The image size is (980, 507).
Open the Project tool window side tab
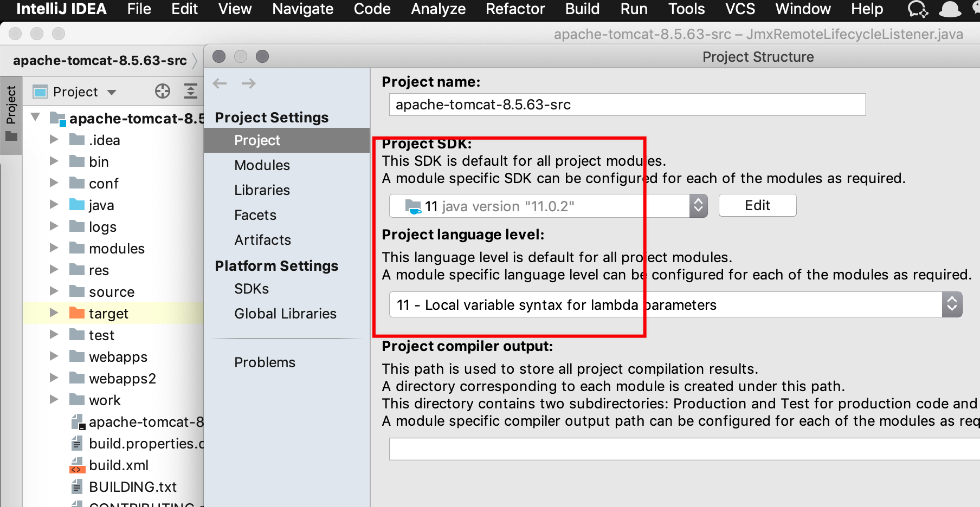(x=11, y=113)
